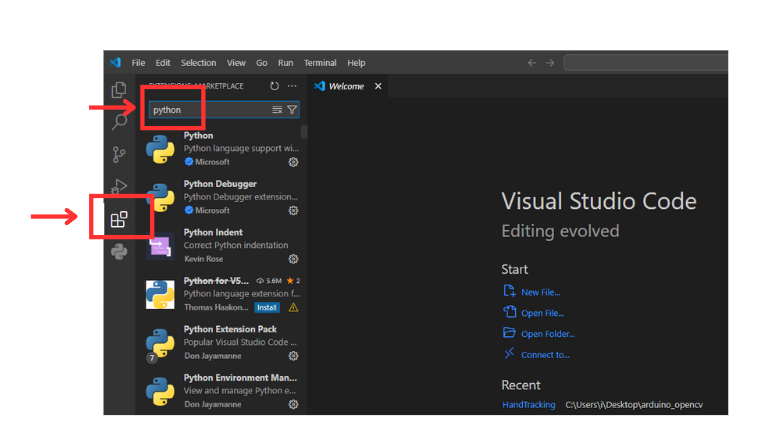Click the Python extension logo thumbnail
The image size is (758, 439).
[160, 149]
